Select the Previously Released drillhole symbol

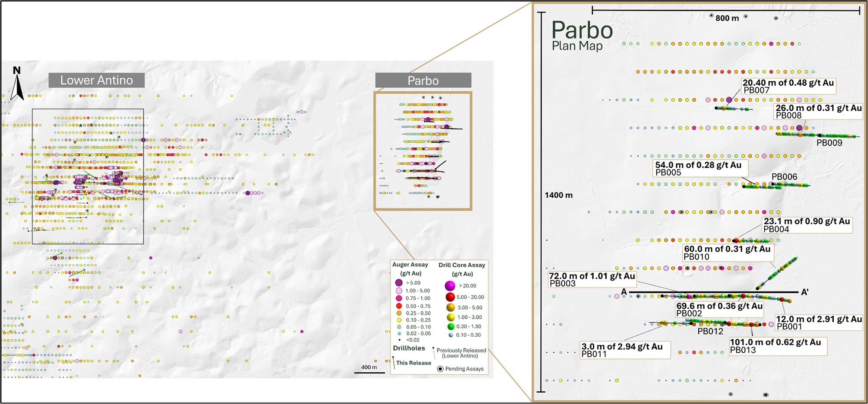[433, 353]
